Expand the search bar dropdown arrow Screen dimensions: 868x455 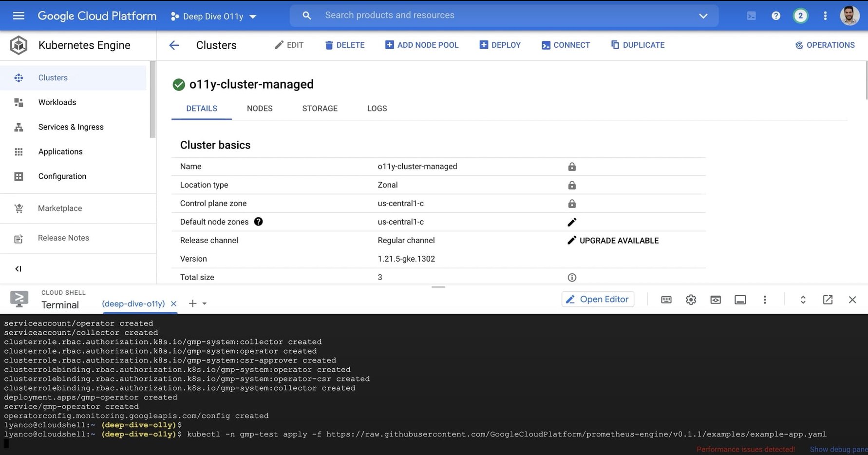pyautogui.click(x=703, y=16)
